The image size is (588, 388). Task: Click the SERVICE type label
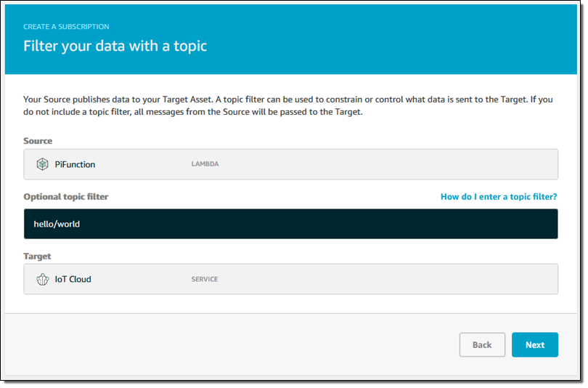(x=204, y=279)
